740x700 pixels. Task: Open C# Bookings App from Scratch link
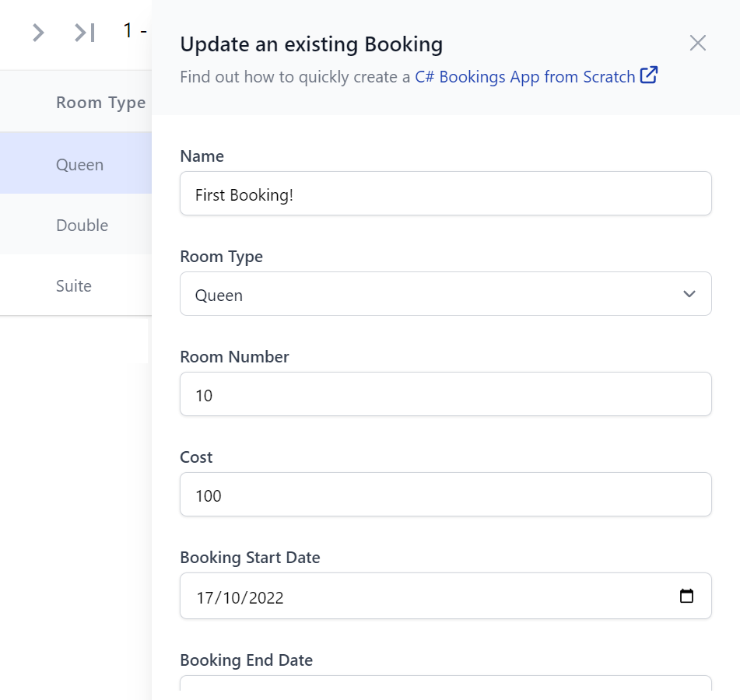524,77
